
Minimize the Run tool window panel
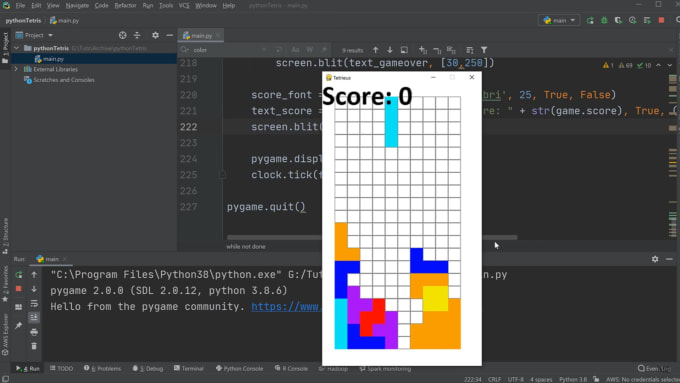point(669,259)
